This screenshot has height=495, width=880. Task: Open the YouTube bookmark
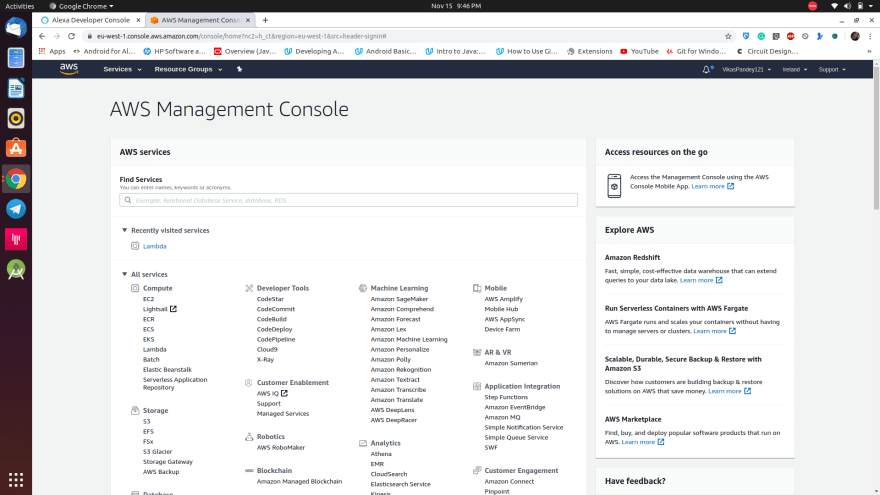[x=639, y=51]
